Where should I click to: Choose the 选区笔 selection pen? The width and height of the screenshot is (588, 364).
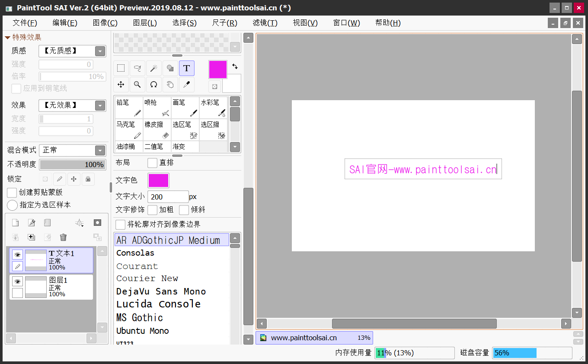(185, 130)
